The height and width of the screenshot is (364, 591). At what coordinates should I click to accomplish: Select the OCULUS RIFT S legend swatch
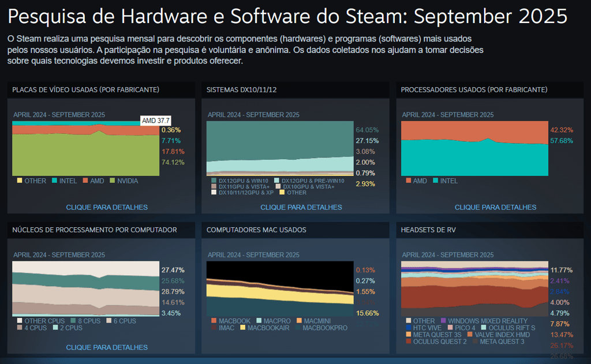click(484, 328)
